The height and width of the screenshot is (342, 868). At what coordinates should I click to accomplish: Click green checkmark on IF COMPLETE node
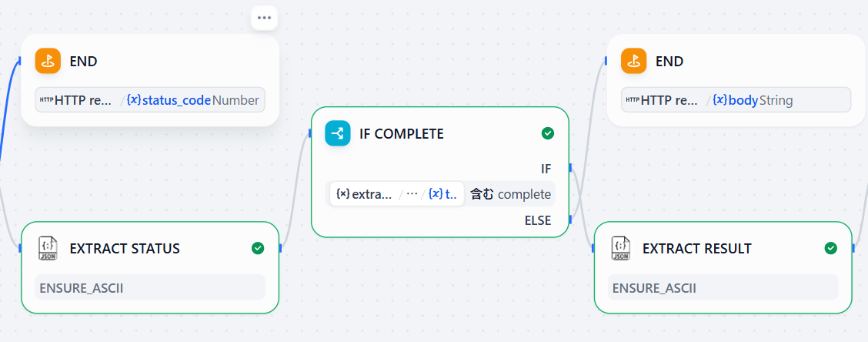coord(548,133)
